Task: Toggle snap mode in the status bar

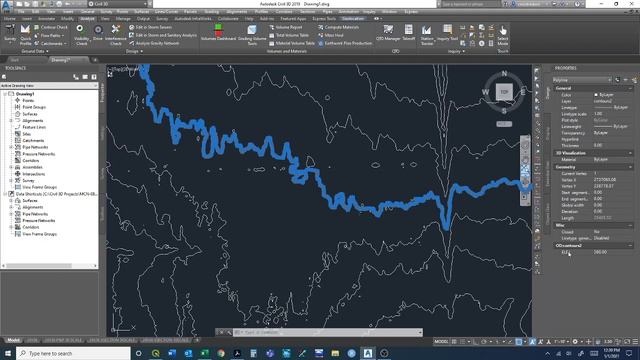Action: point(462,342)
